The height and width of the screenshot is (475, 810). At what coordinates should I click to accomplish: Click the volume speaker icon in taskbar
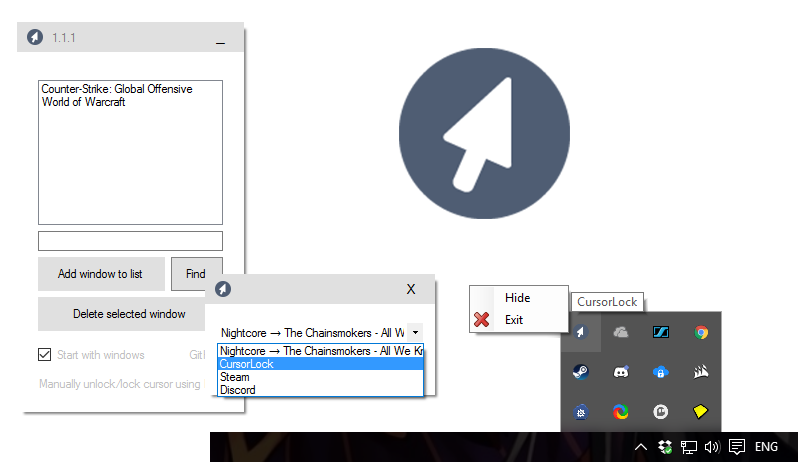tap(712, 447)
